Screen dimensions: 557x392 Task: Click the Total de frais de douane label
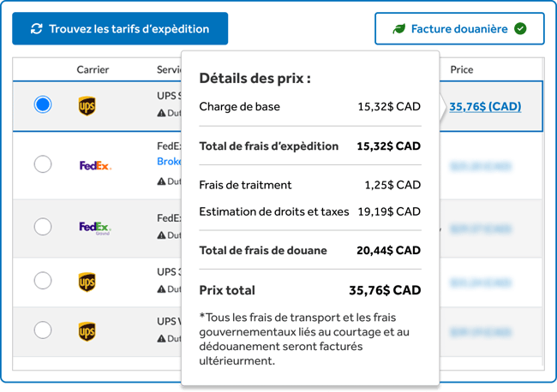click(x=263, y=251)
